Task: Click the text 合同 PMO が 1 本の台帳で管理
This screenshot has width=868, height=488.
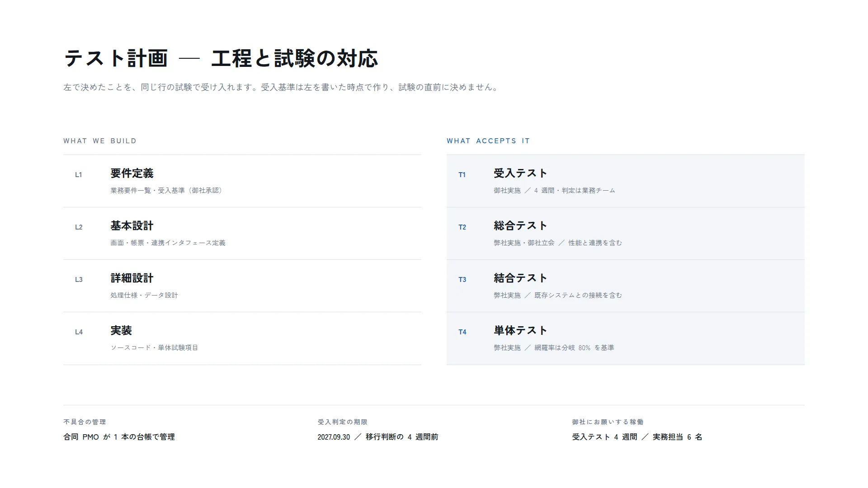Action: point(119,437)
